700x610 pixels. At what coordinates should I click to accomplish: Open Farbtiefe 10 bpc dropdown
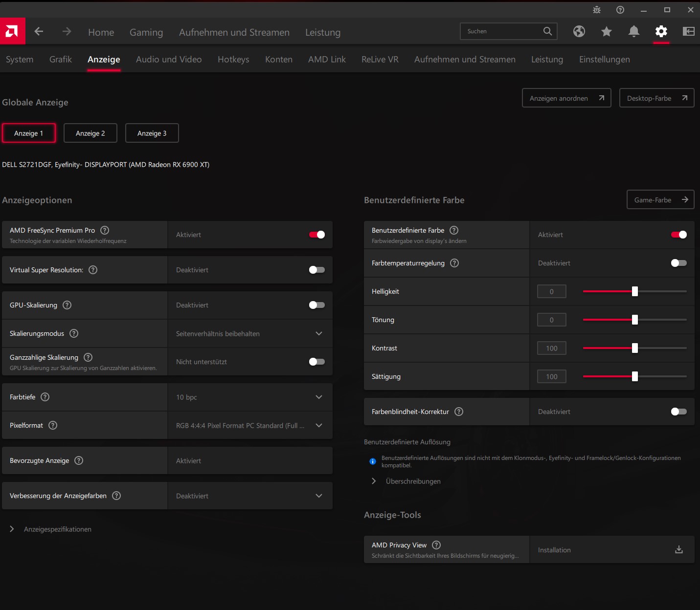[x=250, y=397]
